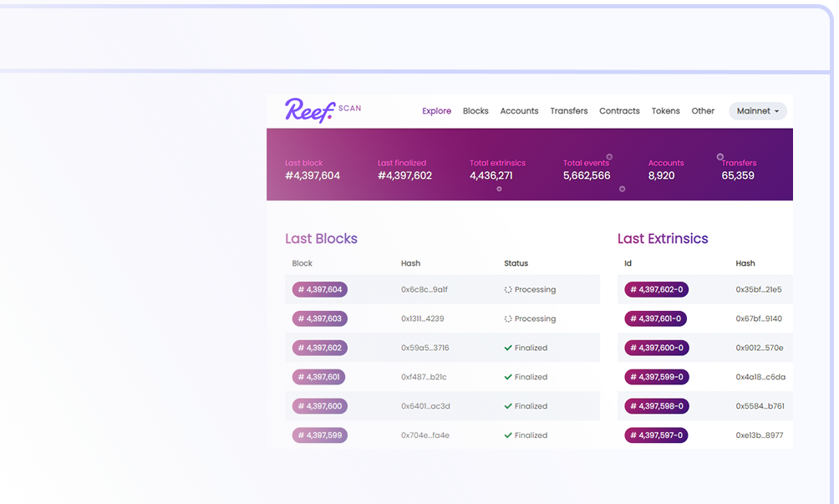Viewport: 839px width, 504px height.
Task: Click block hash 0x6c8c...9a1f
Action: [425, 289]
